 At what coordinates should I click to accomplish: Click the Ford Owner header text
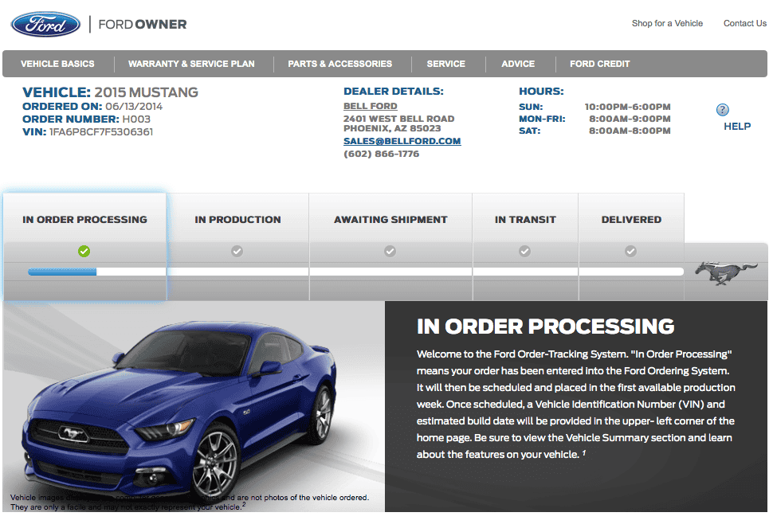click(143, 24)
